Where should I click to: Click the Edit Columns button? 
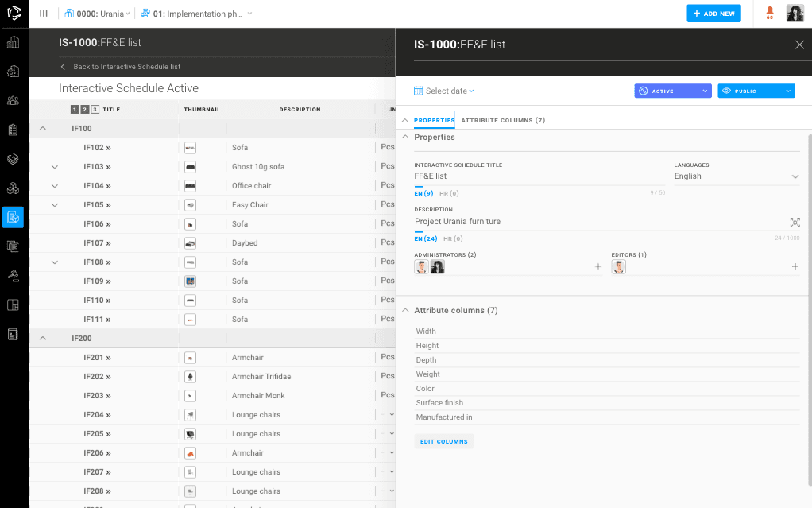click(x=443, y=441)
